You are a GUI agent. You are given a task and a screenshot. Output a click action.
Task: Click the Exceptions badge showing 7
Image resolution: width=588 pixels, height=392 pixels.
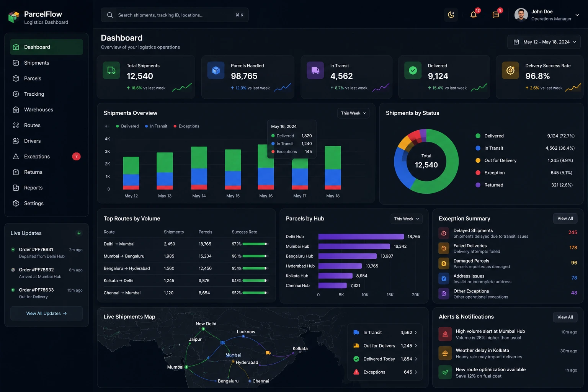pos(76,157)
